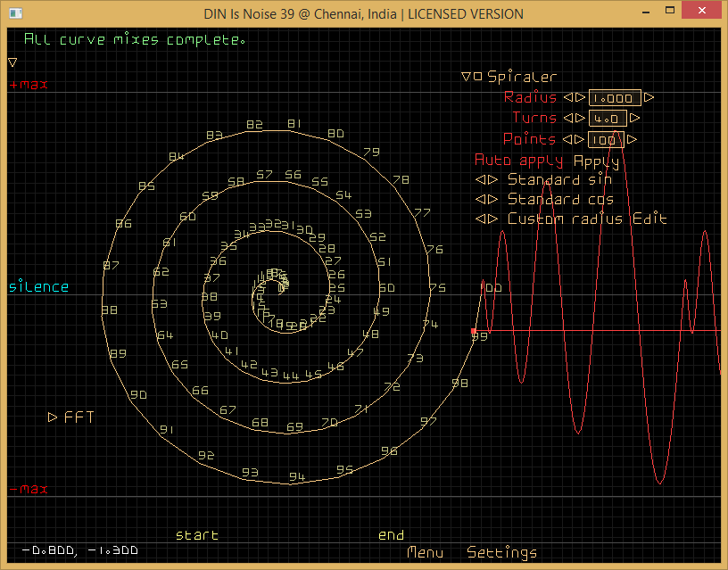Open Settings at the bottom
This screenshot has height=570, width=728.
[502, 553]
